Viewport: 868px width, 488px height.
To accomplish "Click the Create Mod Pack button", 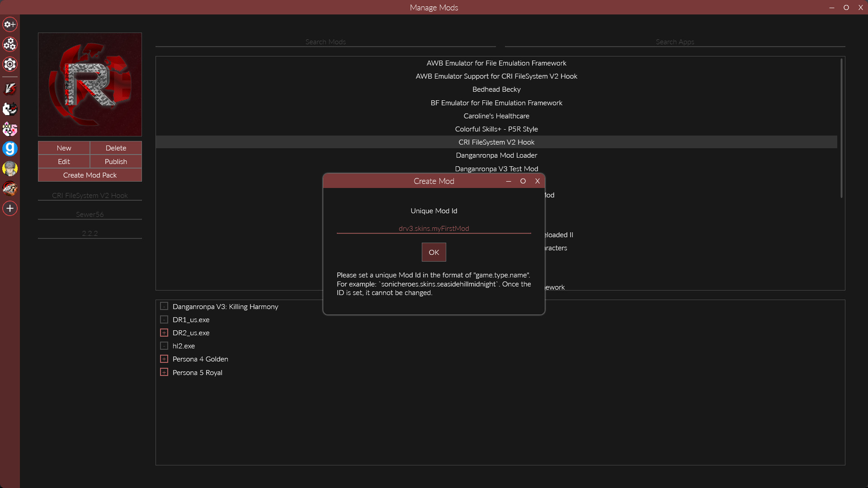I will (90, 175).
